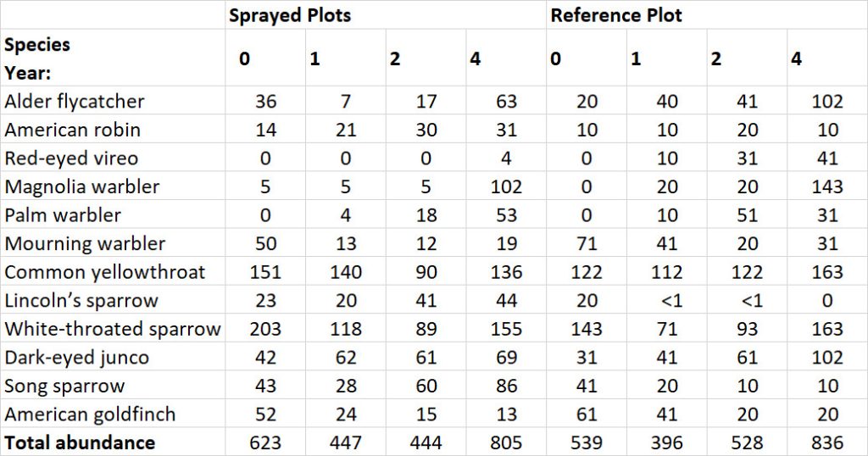
Task: Select the total cell showing 836
Action: click(x=827, y=442)
